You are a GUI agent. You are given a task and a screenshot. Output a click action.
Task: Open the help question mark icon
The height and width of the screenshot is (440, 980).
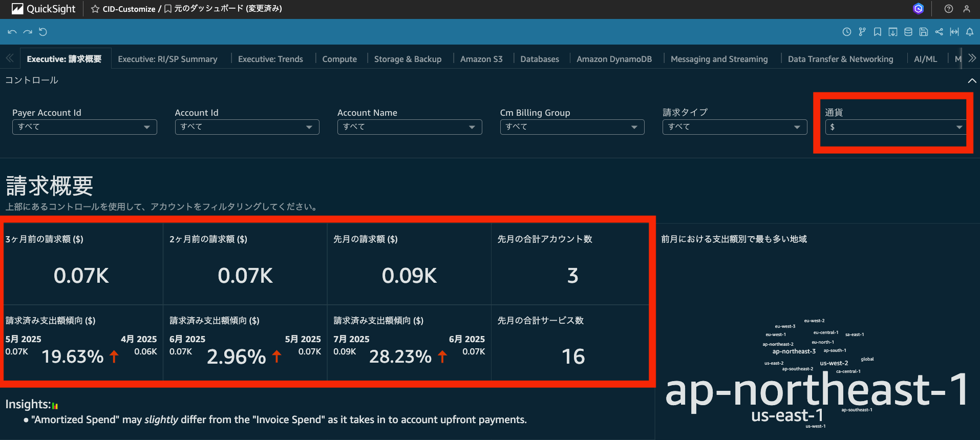[949, 9]
